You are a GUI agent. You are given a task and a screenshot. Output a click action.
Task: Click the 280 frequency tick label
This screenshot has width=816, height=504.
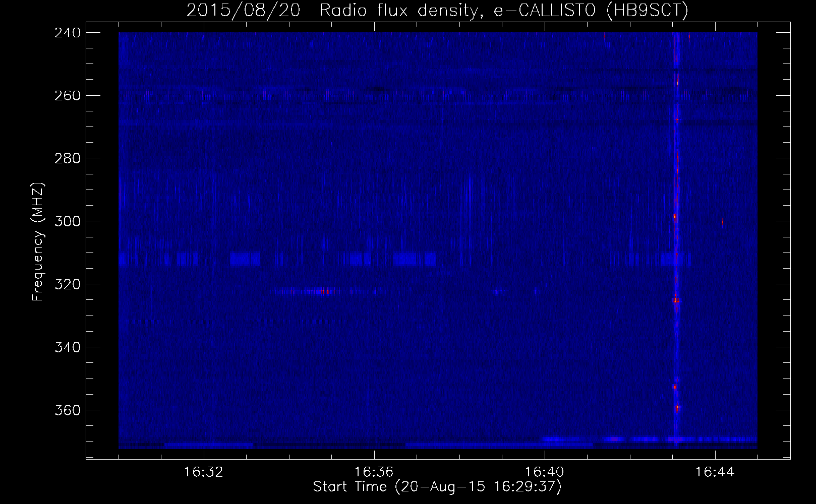tap(67, 158)
